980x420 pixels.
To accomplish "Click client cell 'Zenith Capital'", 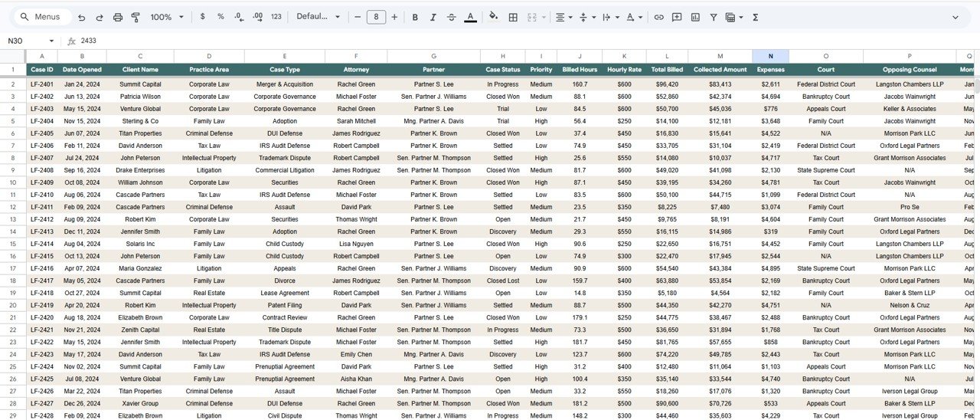I will 140,330.
